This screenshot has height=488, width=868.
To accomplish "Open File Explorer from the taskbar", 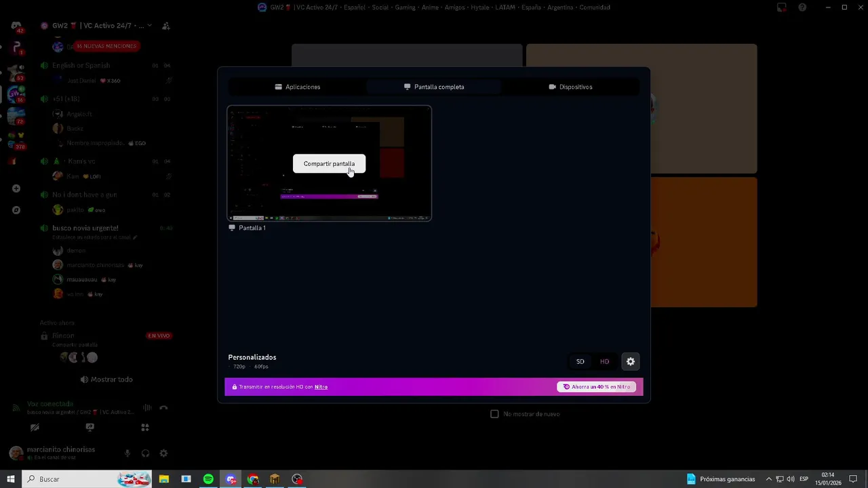I will [164, 479].
